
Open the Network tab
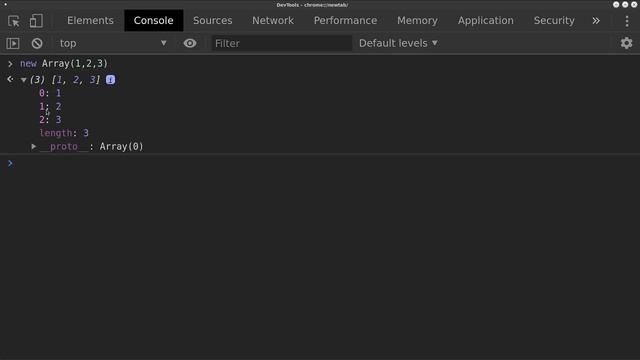click(x=273, y=20)
